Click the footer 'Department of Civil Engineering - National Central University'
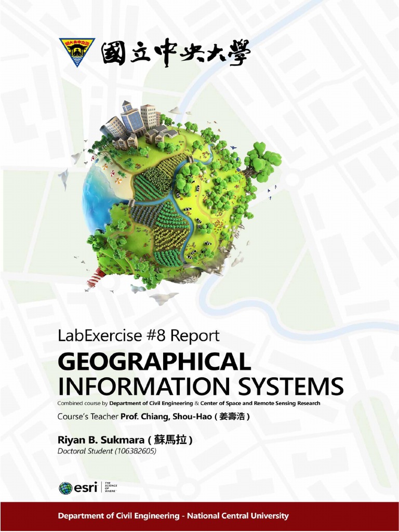Image resolution: width=399 pixels, height=532 pixels. coord(173,516)
